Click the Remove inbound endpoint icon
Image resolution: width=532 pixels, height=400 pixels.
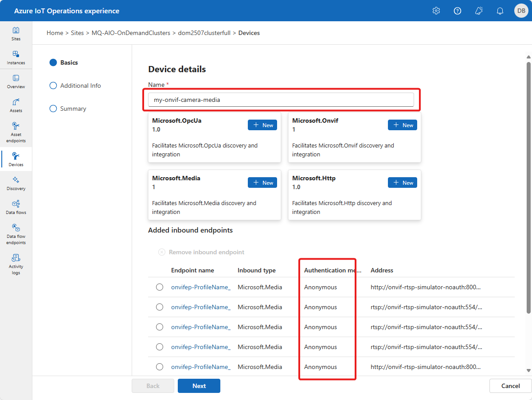162,252
